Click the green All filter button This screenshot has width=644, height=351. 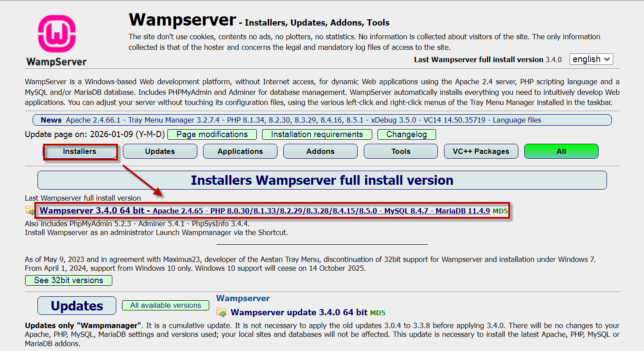coord(561,151)
